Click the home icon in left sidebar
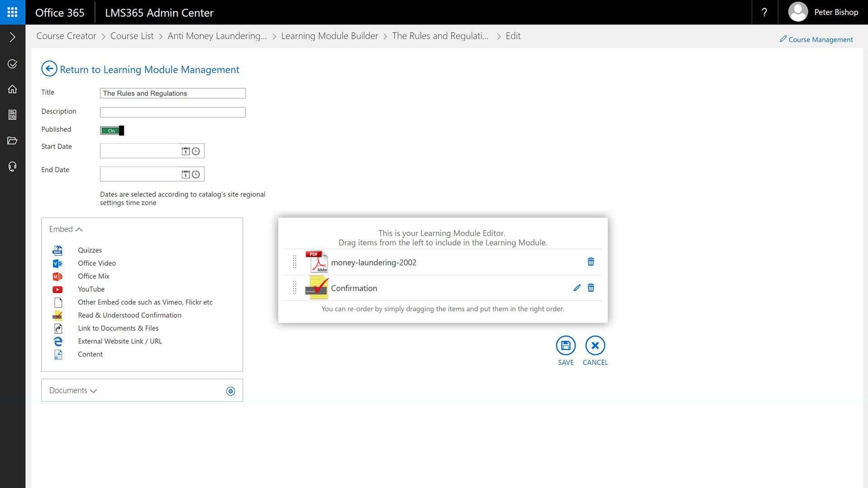 pos(12,89)
